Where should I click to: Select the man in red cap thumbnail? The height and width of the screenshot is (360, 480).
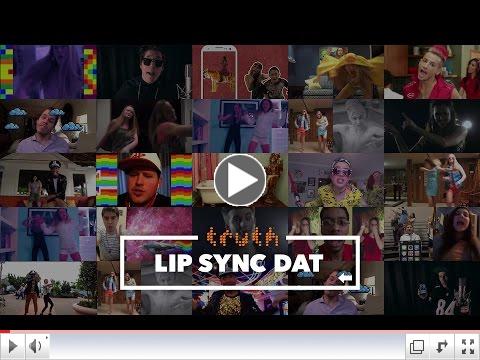tap(432, 72)
